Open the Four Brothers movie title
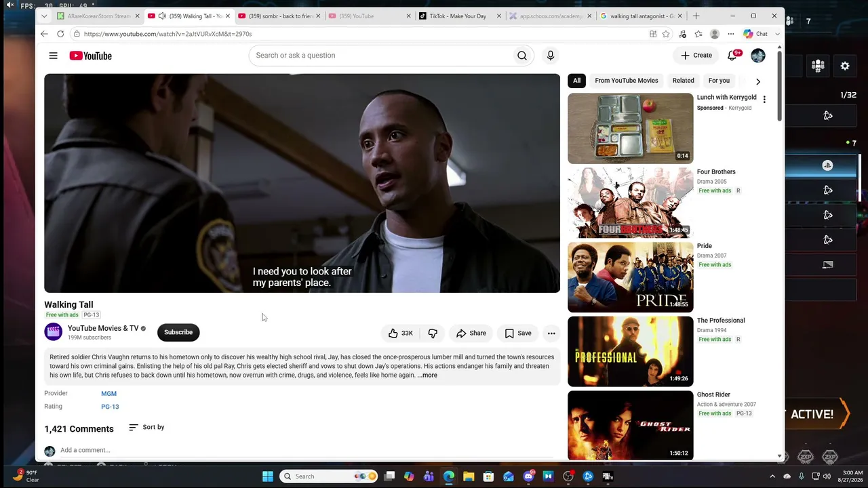Screen dimensions: 868x488 (716, 172)
